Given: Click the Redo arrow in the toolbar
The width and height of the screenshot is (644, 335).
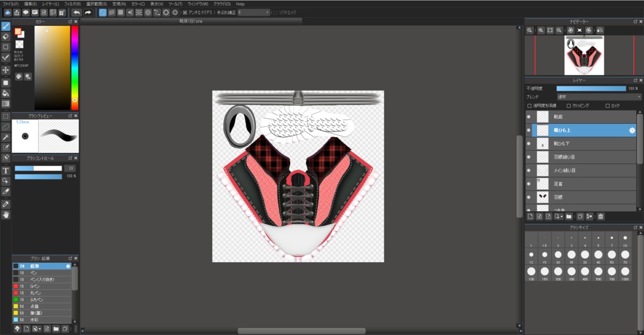Looking at the screenshot, I should point(88,13).
